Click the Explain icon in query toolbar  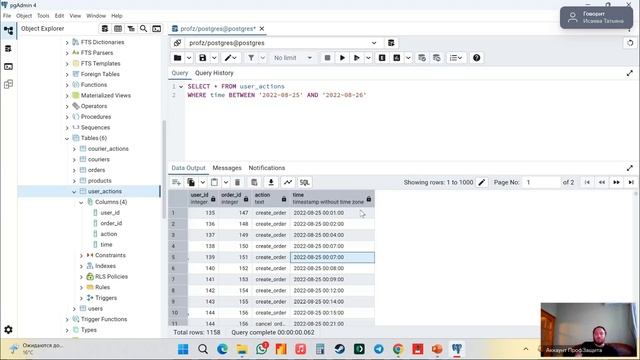point(382,58)
